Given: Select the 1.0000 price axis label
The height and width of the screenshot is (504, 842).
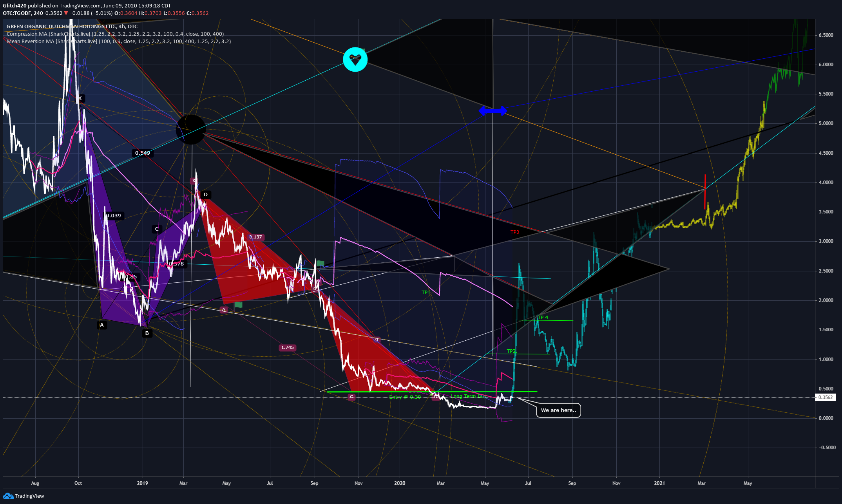Looking at the screenshot, I should (x=826, y=359).
